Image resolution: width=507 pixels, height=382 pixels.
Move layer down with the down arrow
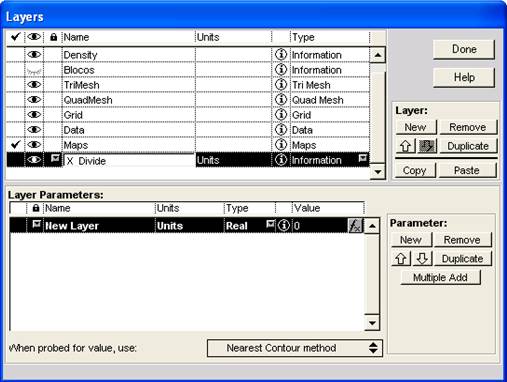427,146
